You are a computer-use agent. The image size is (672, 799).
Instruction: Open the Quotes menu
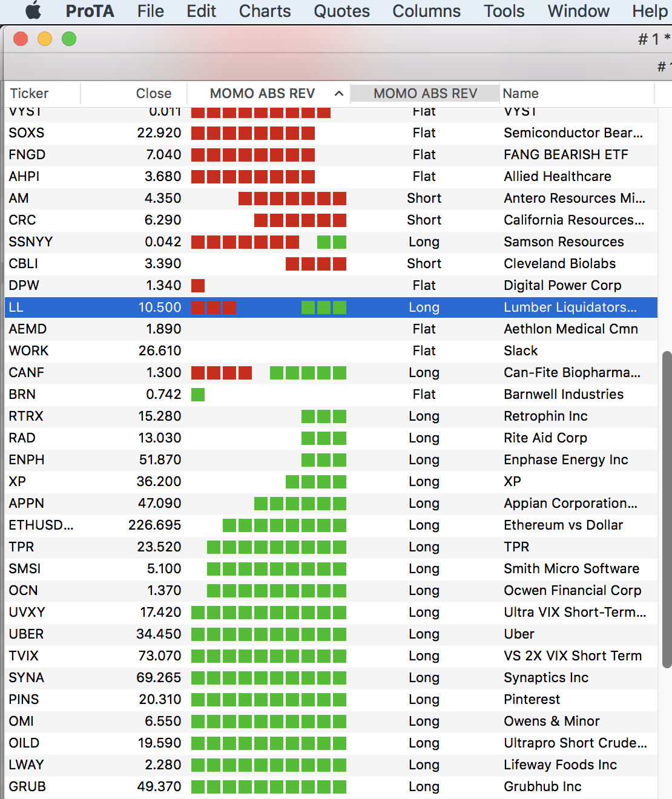coord(341,11)
